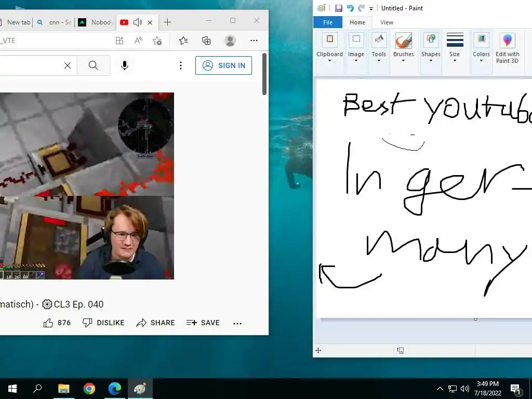This screenshot has width=532, height=399.
Task: Open the notification center icon
Action: [516, 389]
